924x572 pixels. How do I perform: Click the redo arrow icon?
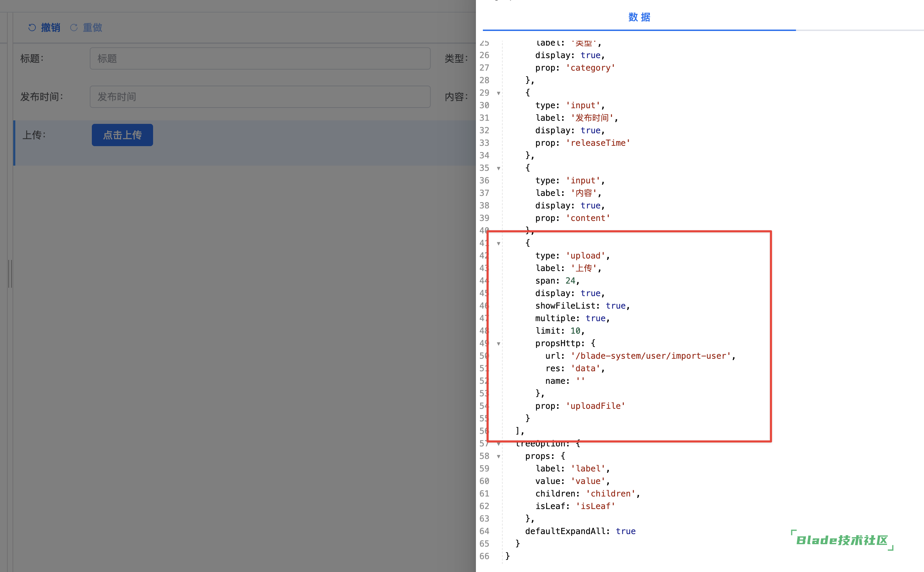[74, 27]
